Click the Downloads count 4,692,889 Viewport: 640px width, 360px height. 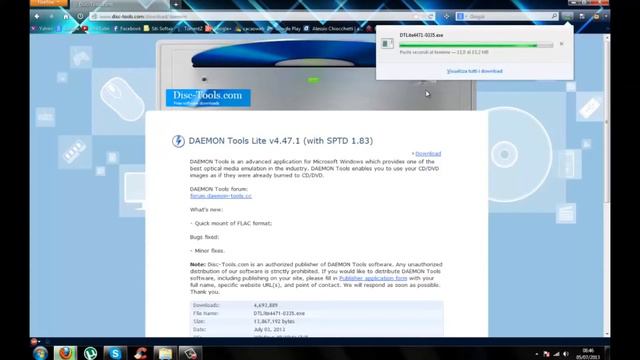[x=266, y=305]
